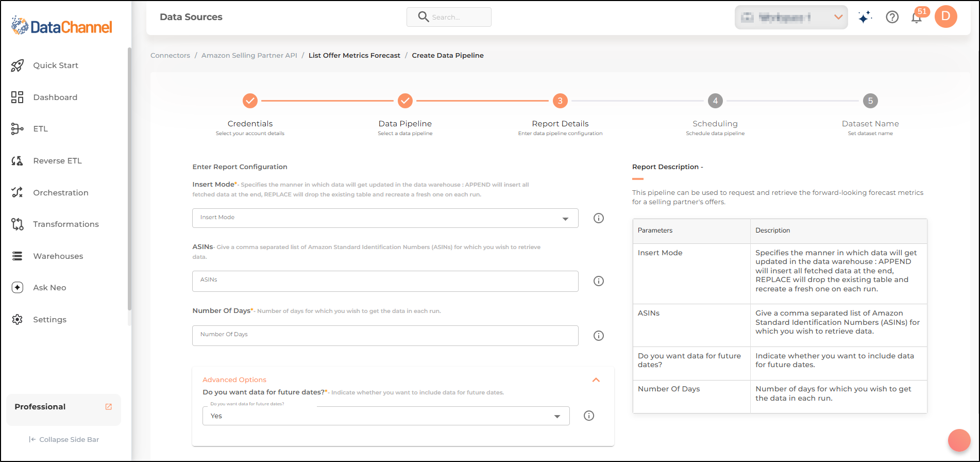Open the help question mark icon

coord(892,17)
